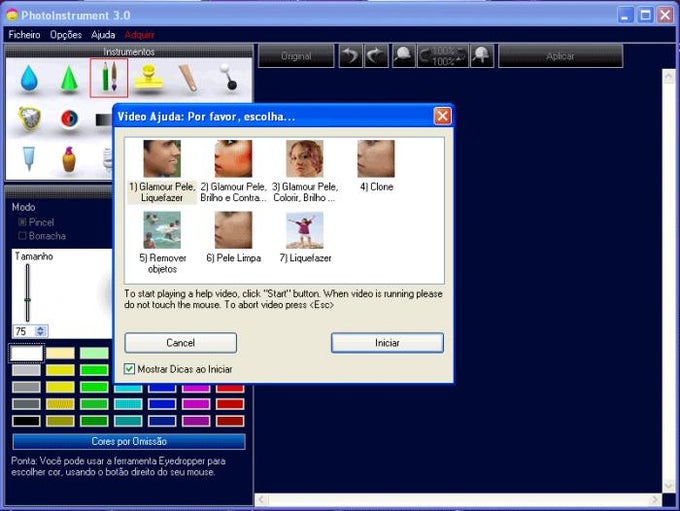Reset zoom with the 100% button

pos(443,56)
